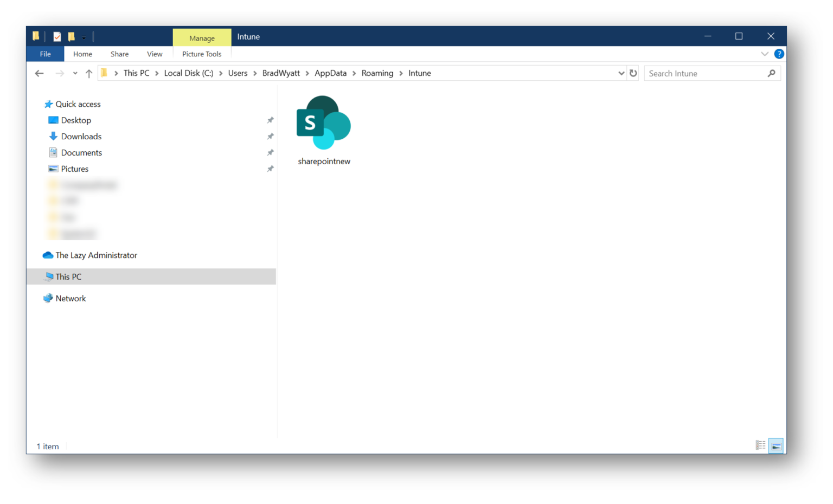833x504 pixels.
Task: Minimize the Intune window
Action: pos(708,36)
